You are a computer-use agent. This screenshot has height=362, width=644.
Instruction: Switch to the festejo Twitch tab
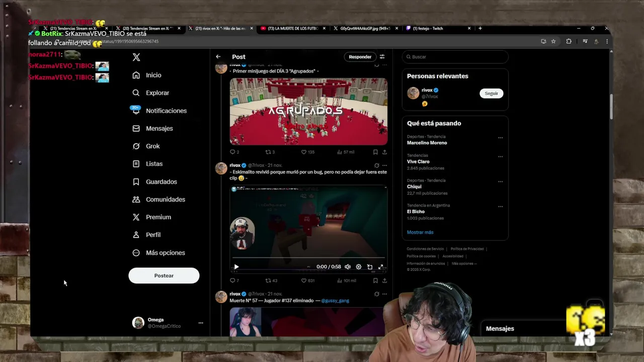pos(438,29)
